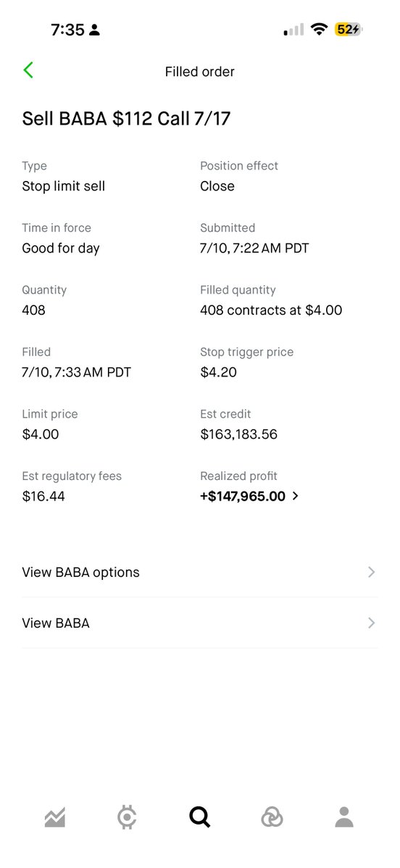The height and width of the screenshot is (868, 400).
Task: Tap the cellular signal bars
Action: (293, 30)
